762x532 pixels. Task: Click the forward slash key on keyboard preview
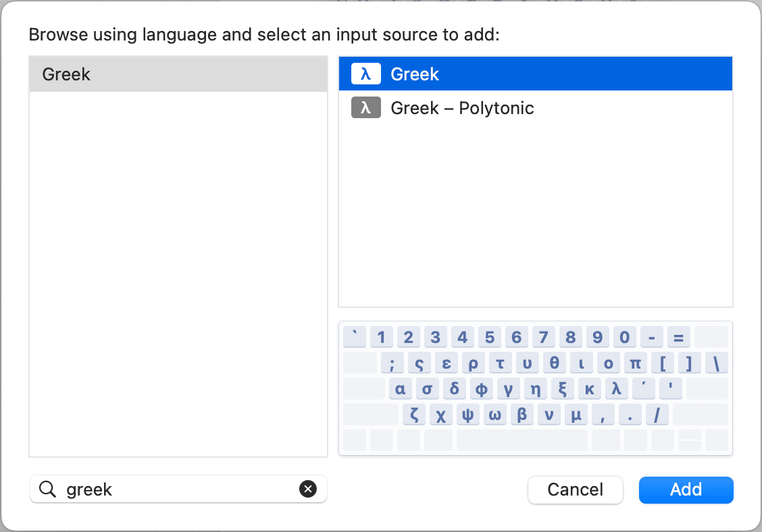coord(657,415)
